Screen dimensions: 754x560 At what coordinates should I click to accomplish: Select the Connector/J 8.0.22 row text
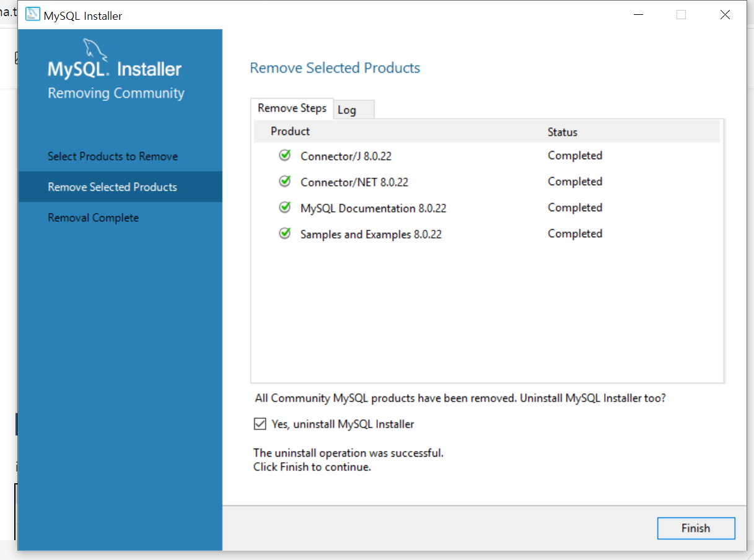(346, 156)
